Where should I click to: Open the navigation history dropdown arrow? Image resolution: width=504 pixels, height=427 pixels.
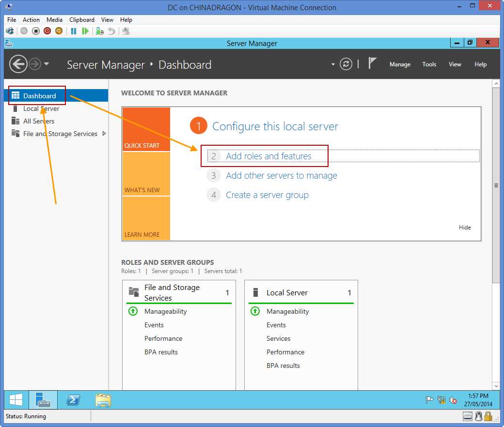pos(47,64)
